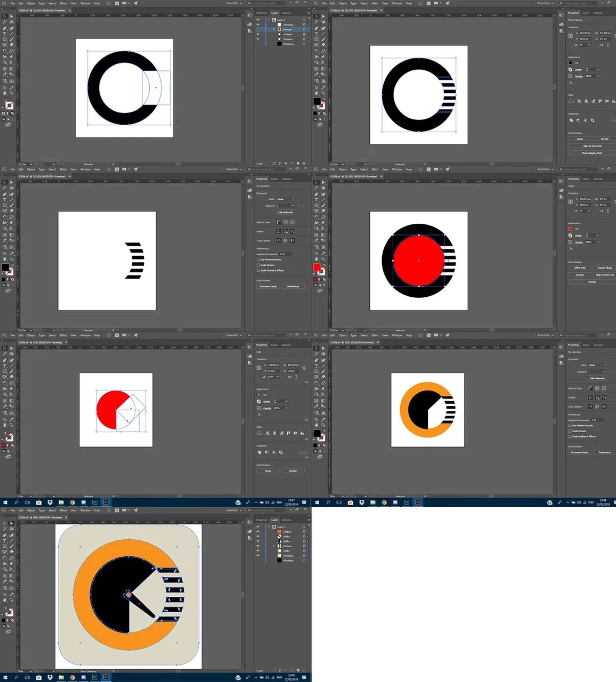Collapse Layer 1 in beige-icon window
The image size is (616, 682).
[269, 527]
